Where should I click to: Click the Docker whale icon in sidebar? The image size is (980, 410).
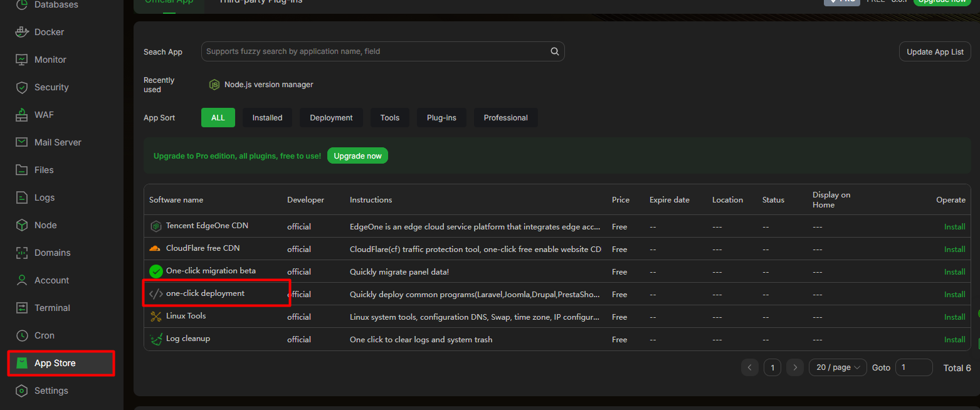point(22,32)
